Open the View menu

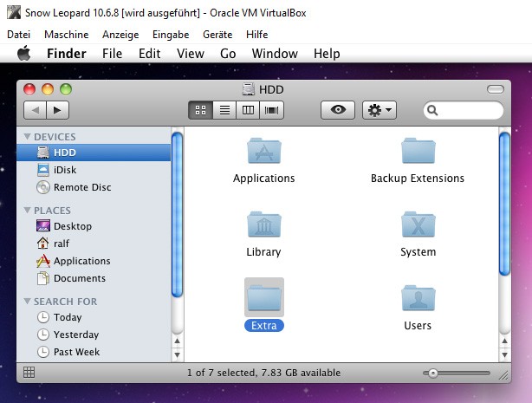pyautogui.click(x=191, y=54)
